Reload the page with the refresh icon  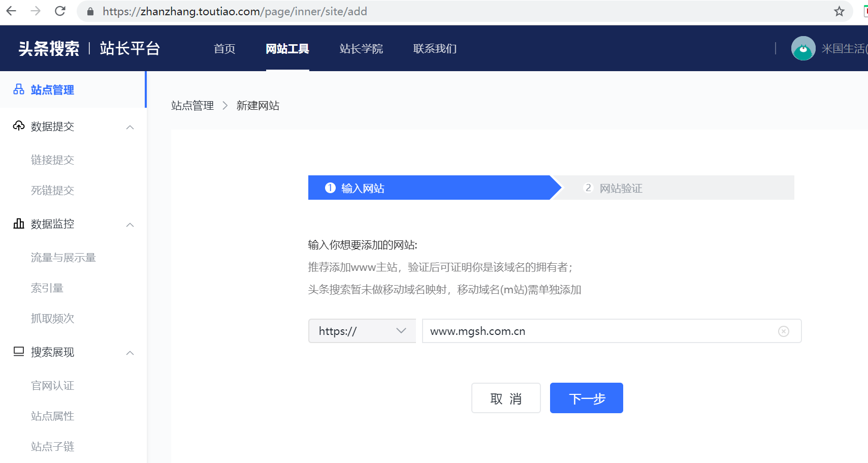click(x=60, y=11)
